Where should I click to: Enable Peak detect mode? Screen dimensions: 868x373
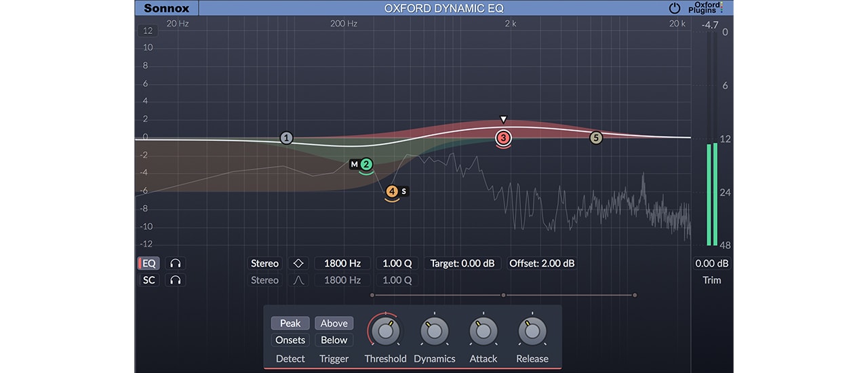290,323
